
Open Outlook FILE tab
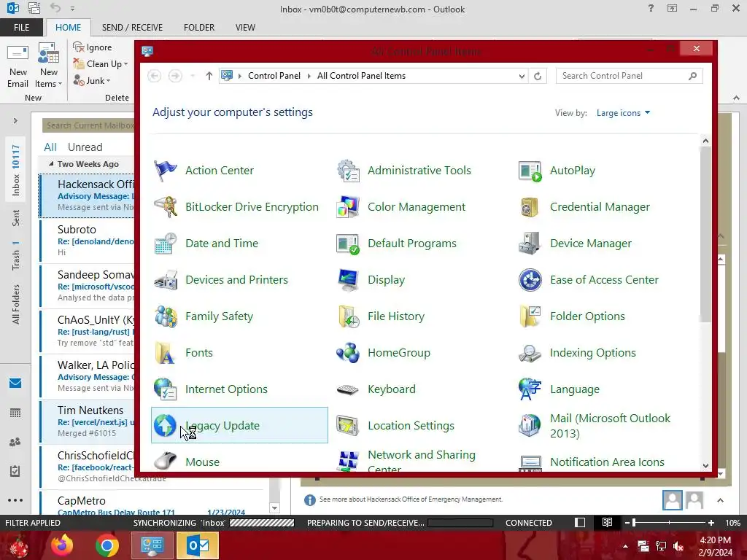coord(21,28)
